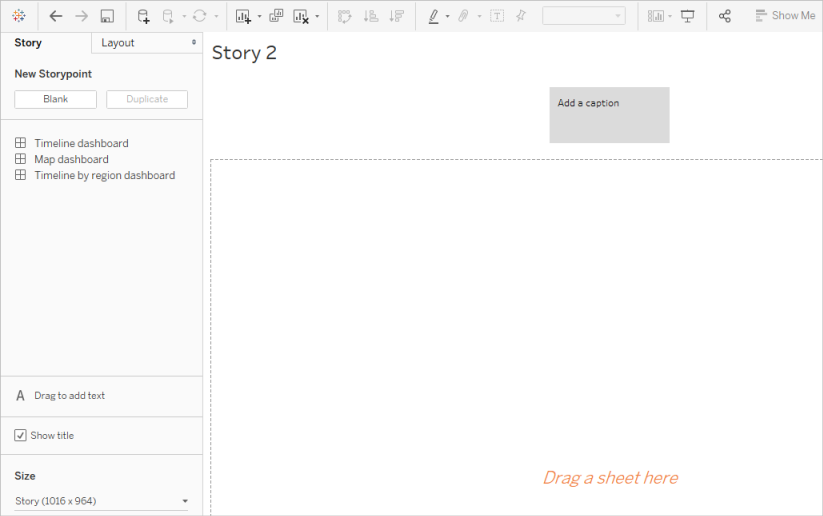Click the redo forward arrow
The image size is (823, 516).
point(81,16)
